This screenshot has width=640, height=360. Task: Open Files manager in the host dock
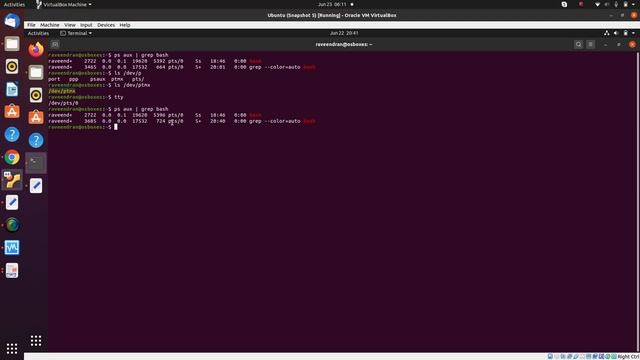tap(12, 44)
